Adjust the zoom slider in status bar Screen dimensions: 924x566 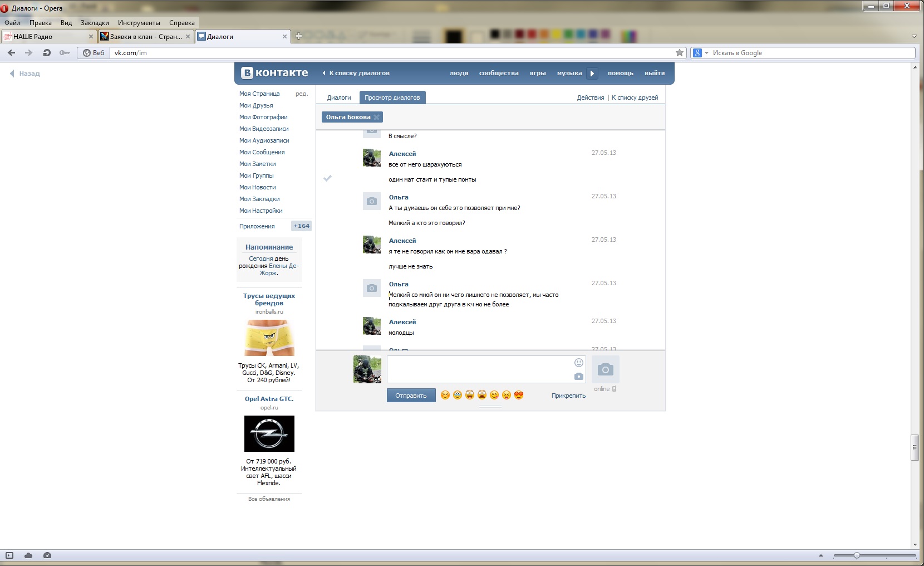(x=857, y=555)
